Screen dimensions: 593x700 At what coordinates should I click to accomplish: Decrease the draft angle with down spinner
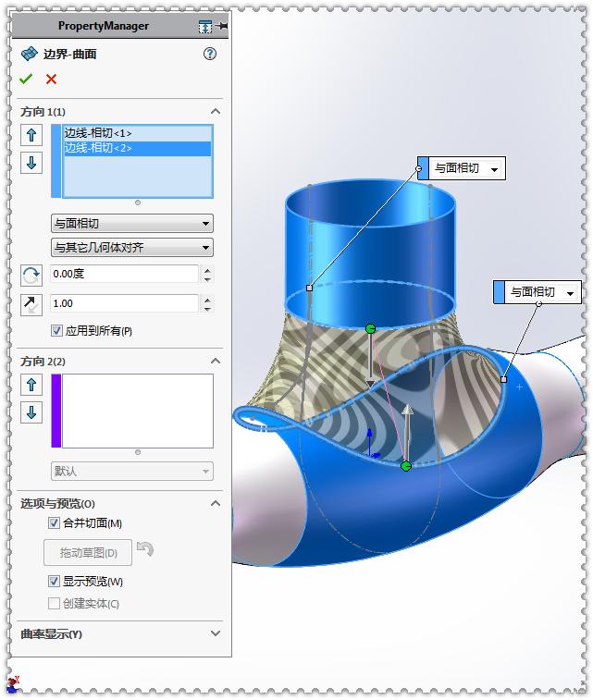[x=207, y=279]
